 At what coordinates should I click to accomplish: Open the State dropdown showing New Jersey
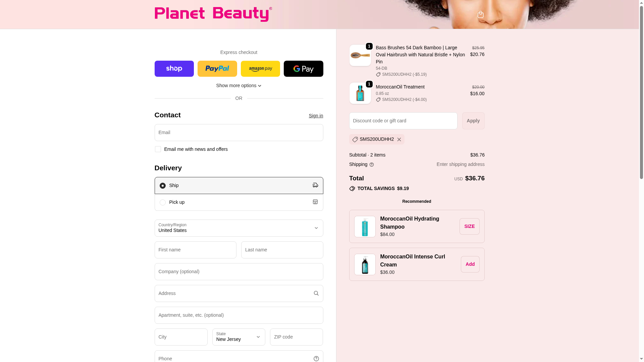click(x=239, y=337)
